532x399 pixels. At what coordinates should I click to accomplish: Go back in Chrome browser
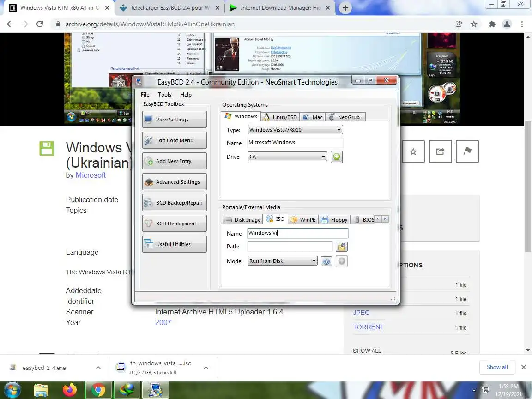(10, 24)
